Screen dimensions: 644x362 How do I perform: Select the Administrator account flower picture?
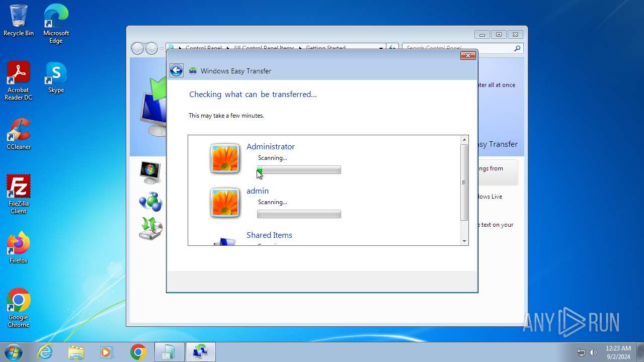coord(225,158)
